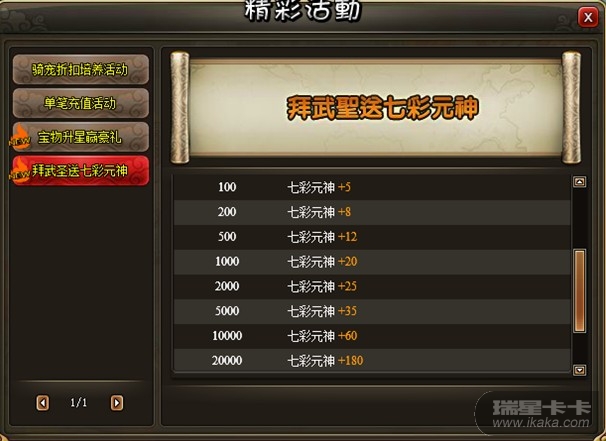606x441 pixels.
Task: Click the rewards list scrollbar thumb
Action: [x=579, y=291]
